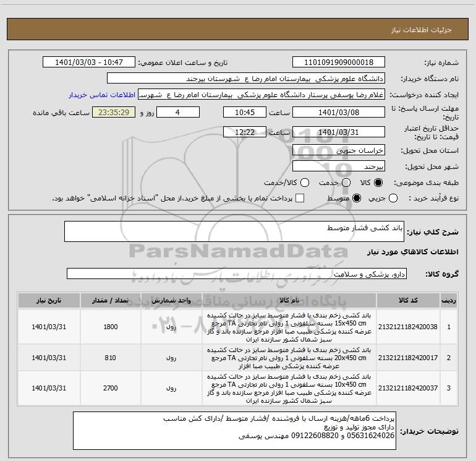
Task: Click the نام کالا column header
Action: (x=289, y=300)
